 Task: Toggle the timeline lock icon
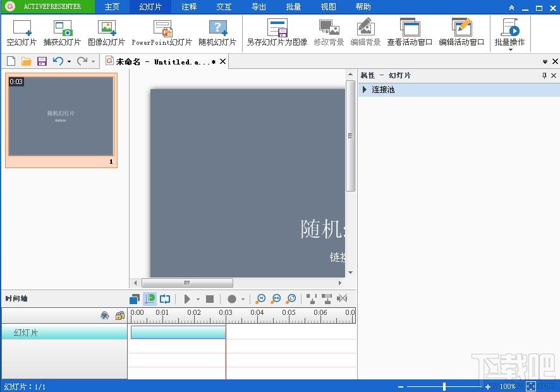[119, 315]
